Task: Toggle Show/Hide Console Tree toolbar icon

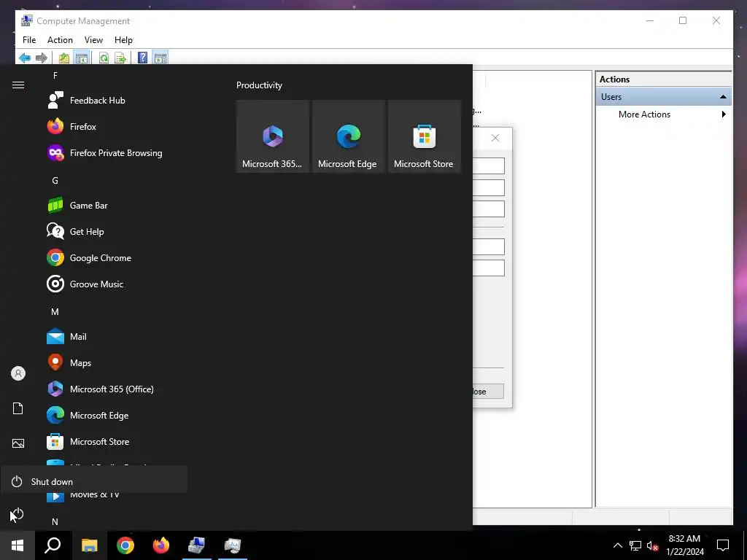Action: [82, 58]
